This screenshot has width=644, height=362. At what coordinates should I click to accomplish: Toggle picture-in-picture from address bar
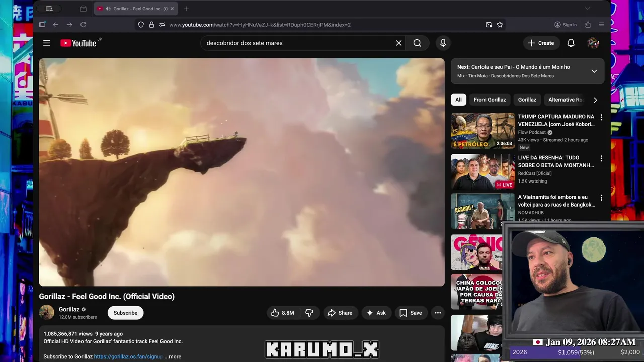[x=489, y=25]
